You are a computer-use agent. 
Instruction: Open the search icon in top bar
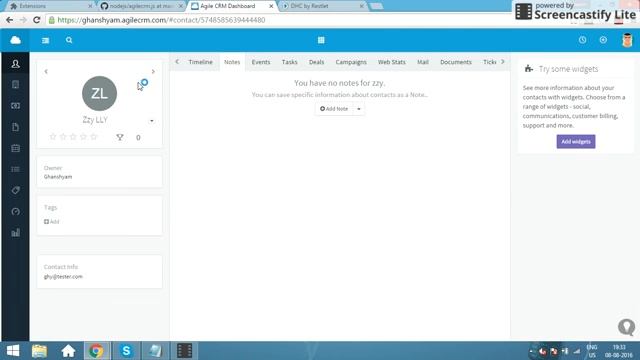pyautogui.click(x=69, y=40)
